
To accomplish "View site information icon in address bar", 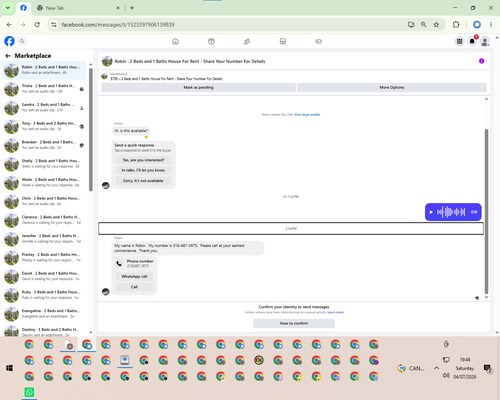I will (x=54, y=25).
